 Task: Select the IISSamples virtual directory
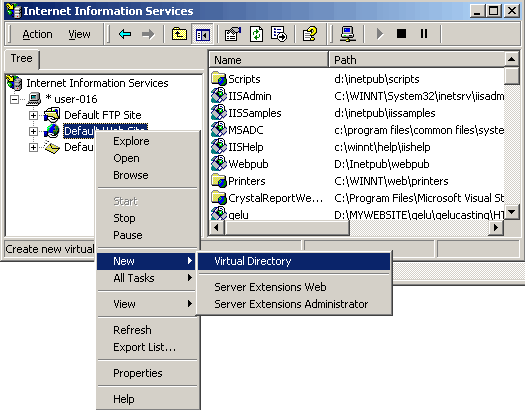[x=357, y=113]
